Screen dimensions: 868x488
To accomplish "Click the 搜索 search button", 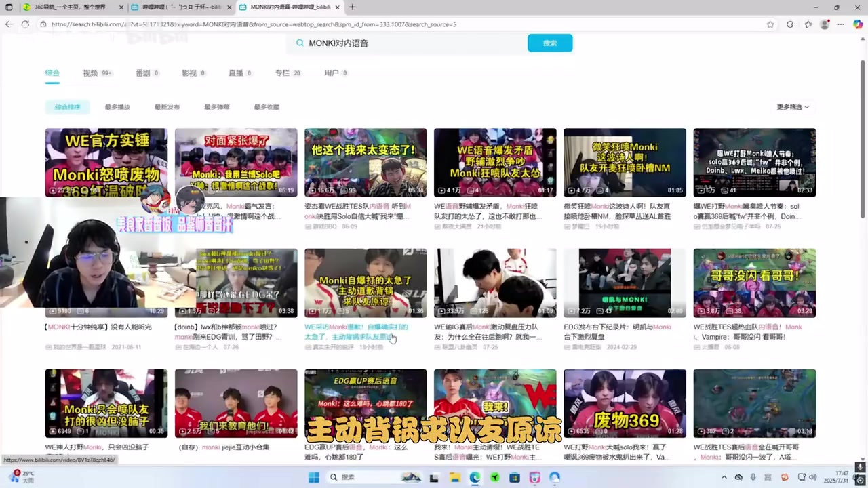I will (x=549, y=43).
